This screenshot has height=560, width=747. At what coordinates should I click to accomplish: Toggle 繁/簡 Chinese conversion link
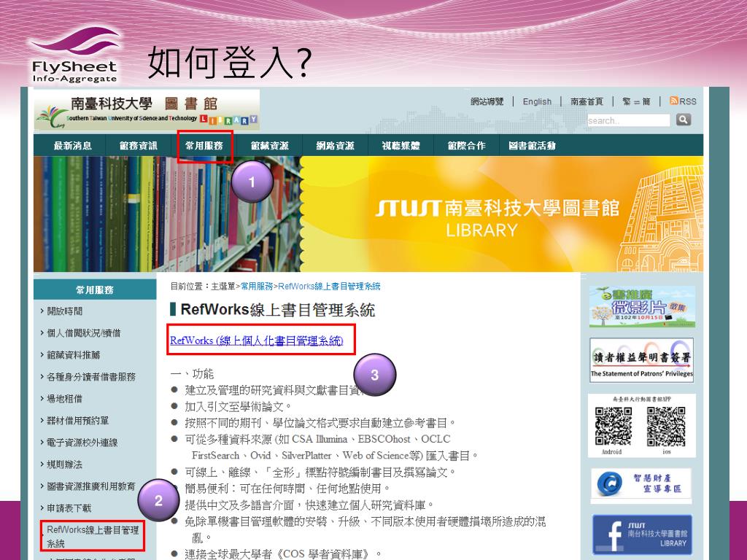click(x=636, y=101)
